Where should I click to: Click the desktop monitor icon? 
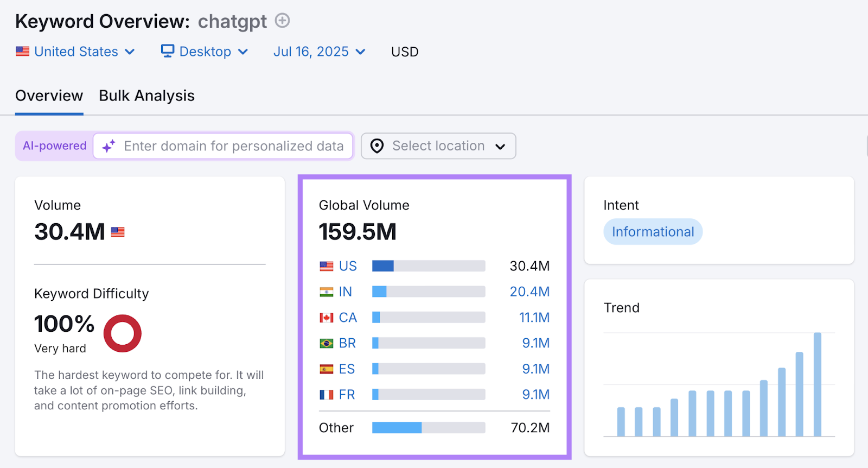pos(168,51)
